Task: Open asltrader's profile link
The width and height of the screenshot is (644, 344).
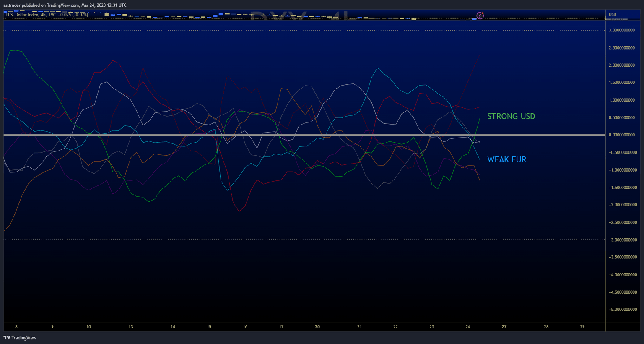Action: point(12,5)
